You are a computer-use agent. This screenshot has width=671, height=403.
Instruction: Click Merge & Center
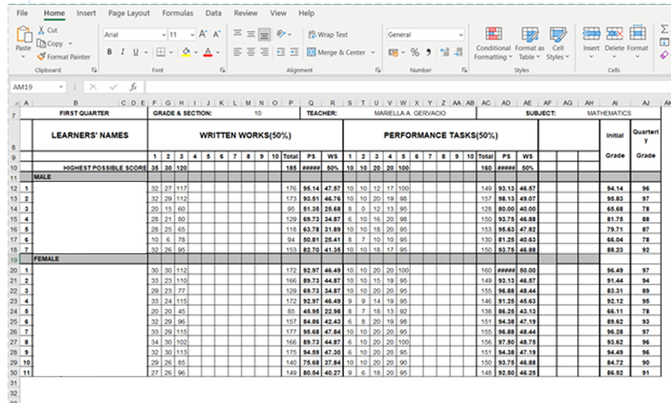point(336,52)
